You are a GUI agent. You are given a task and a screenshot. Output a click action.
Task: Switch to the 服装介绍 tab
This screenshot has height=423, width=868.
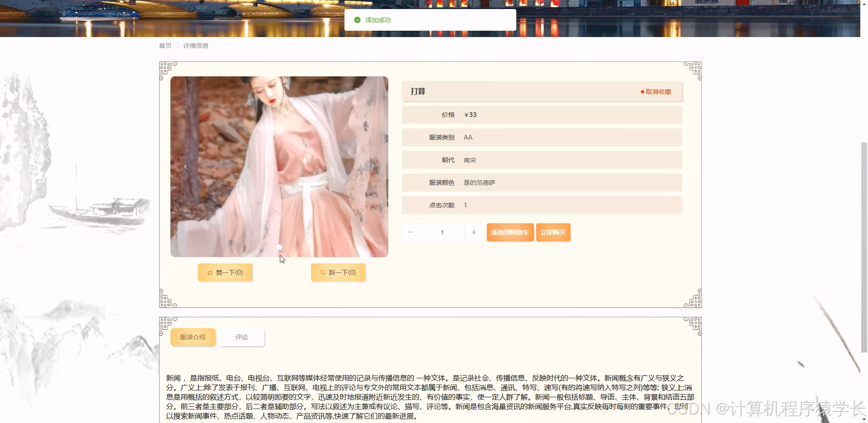pos(193,337)
